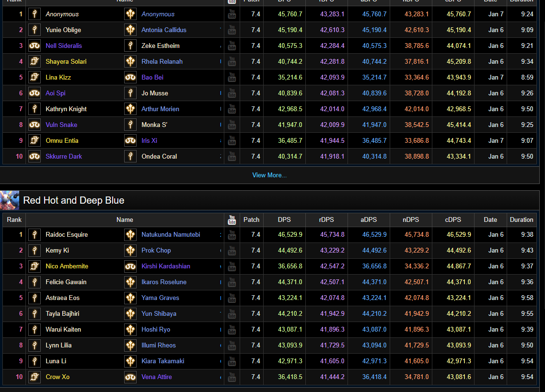The height and width of the screenshot is (392, 545).
Task: Sort by the DPS column header
Action: pyautogui.click(x=284, y=219)
